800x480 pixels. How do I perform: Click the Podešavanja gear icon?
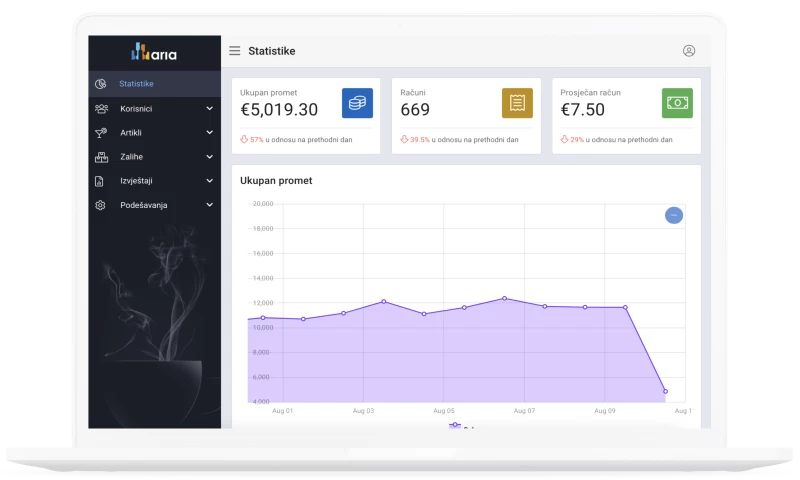pyautogui.click(x=100, y=205)
